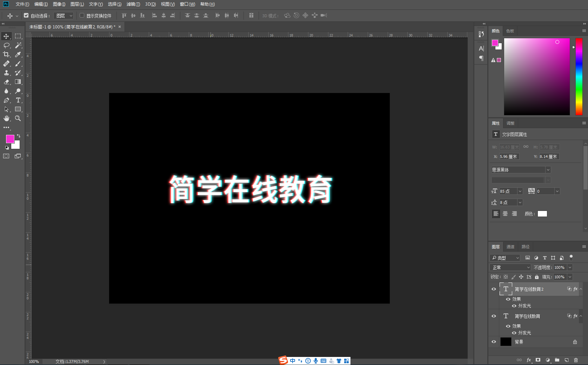Open the blend mode 正常 dropdown

coord(510,267)
